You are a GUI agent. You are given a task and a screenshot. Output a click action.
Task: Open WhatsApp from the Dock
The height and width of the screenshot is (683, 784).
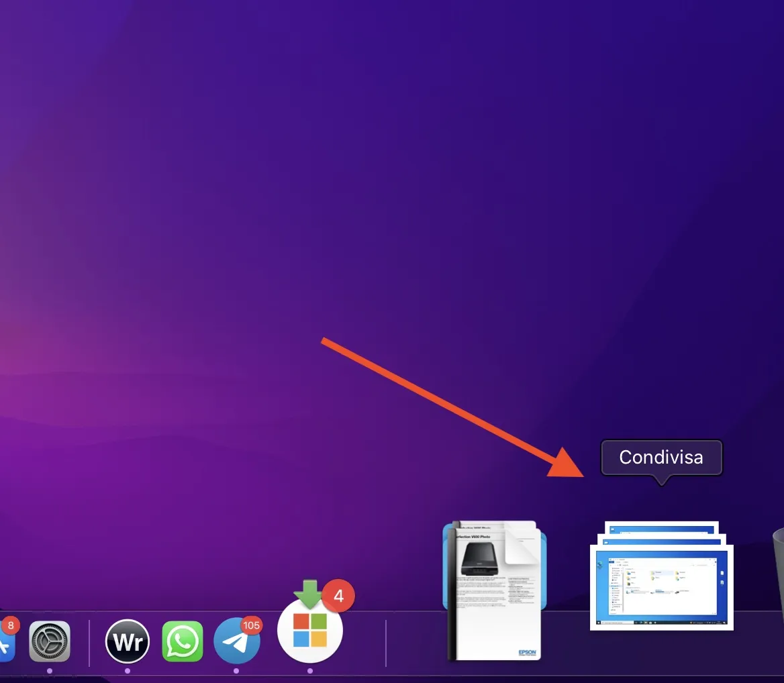click(181, 641)
